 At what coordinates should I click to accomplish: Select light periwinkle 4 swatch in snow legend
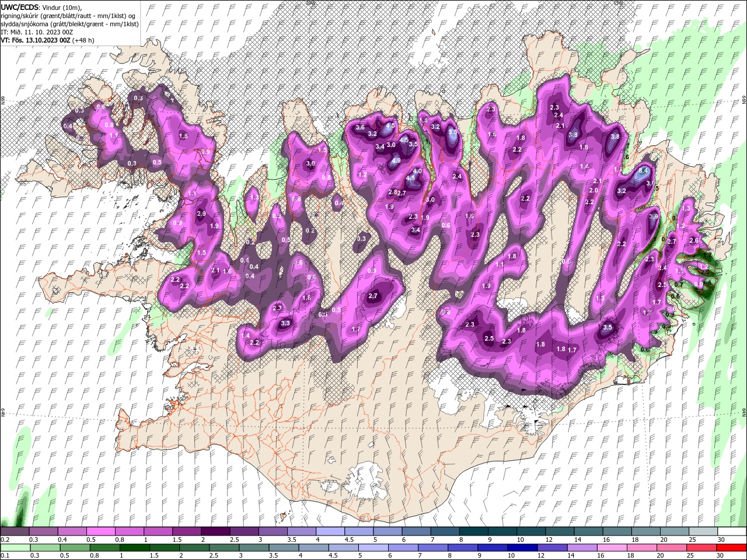click(x=329, y=531)
